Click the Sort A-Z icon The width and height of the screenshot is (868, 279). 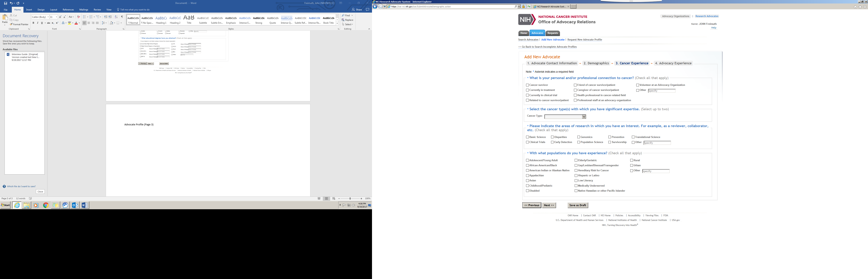[116, 17]
